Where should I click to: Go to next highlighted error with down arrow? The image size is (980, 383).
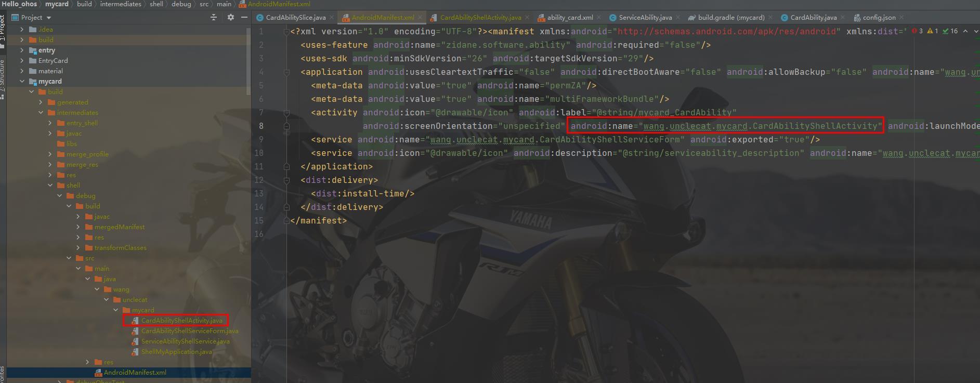point(976,31)
